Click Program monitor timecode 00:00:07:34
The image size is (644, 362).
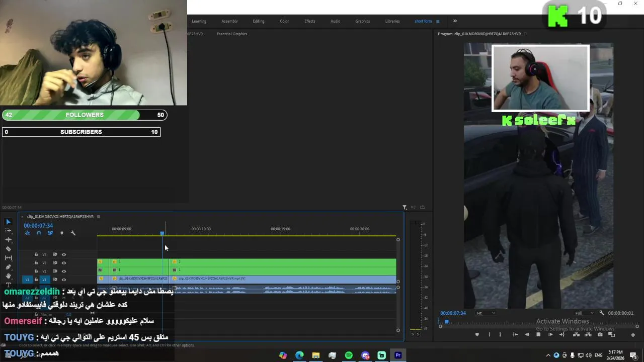[453, 313]
